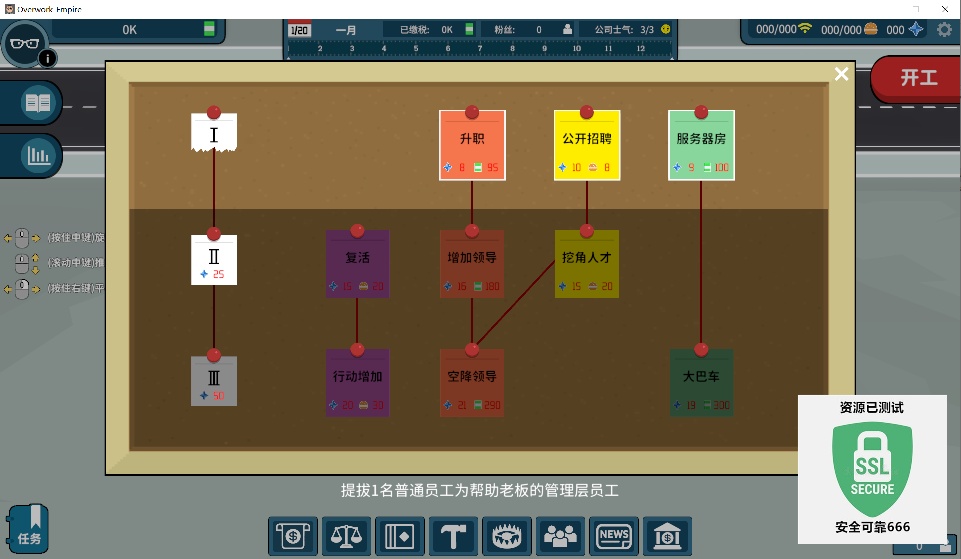Select the tier II note costing 25
Viewport: 961px width, 559px height.
point(214,260)
